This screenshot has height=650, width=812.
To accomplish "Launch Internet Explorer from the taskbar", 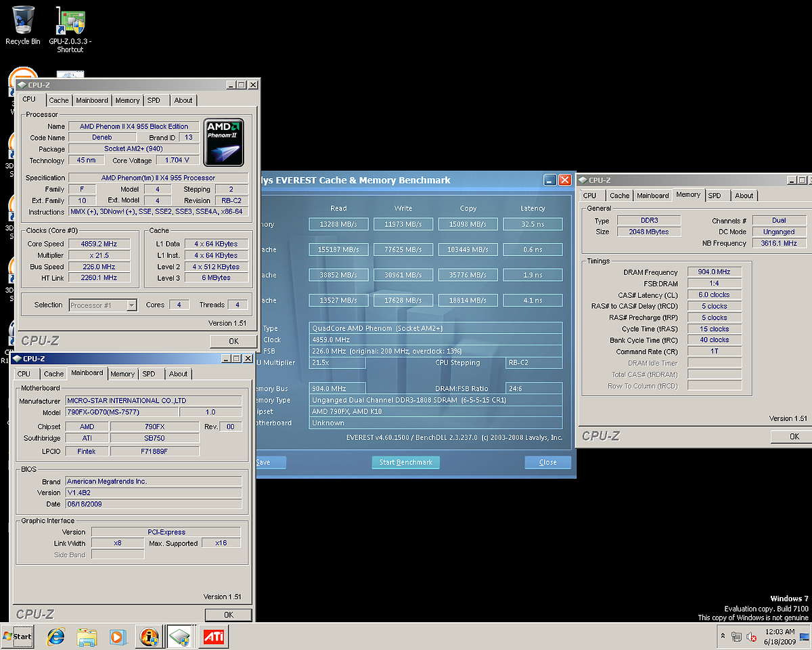I will 55,636.
